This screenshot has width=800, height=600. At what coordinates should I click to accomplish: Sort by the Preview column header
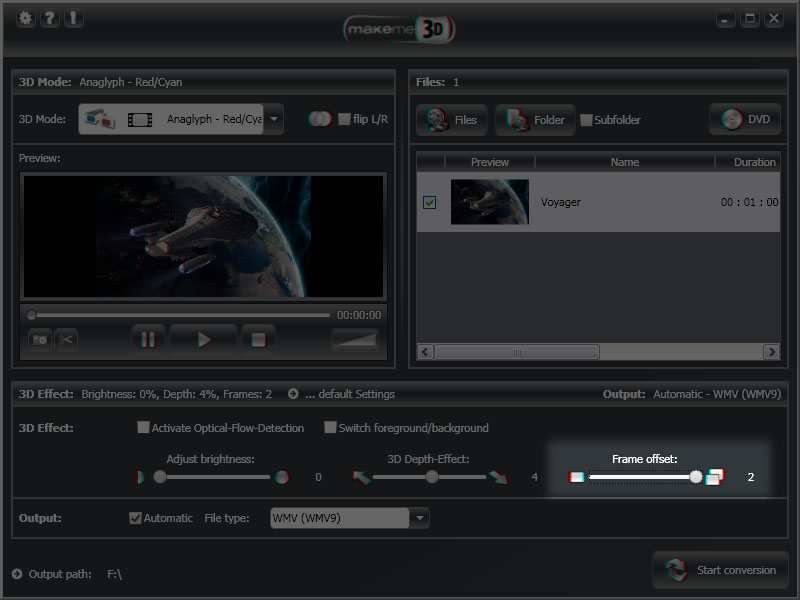(490, 162)
